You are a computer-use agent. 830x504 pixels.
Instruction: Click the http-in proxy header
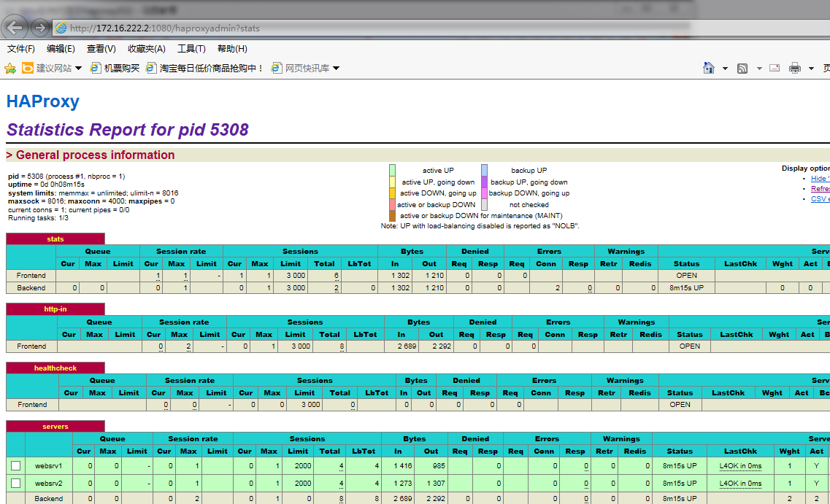[55, 309]
